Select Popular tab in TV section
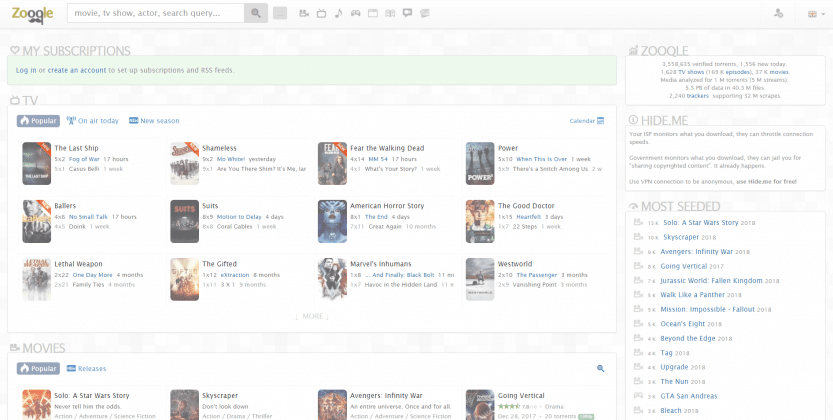The height and width of the screenshot is (420, 833). 38,121
